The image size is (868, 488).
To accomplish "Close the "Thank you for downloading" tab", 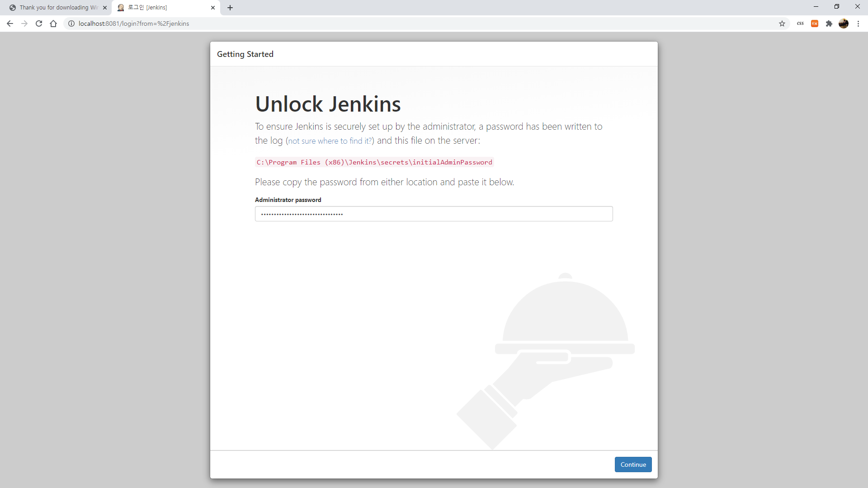I will (x=105, y=8).
